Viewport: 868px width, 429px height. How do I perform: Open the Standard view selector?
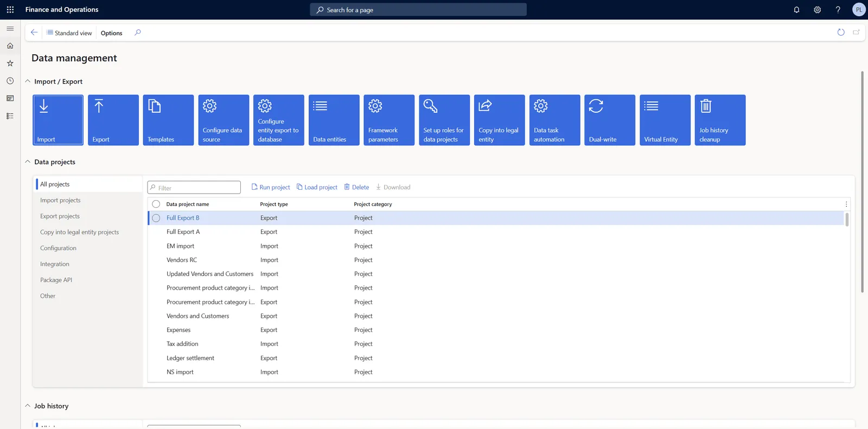[69, 33]
